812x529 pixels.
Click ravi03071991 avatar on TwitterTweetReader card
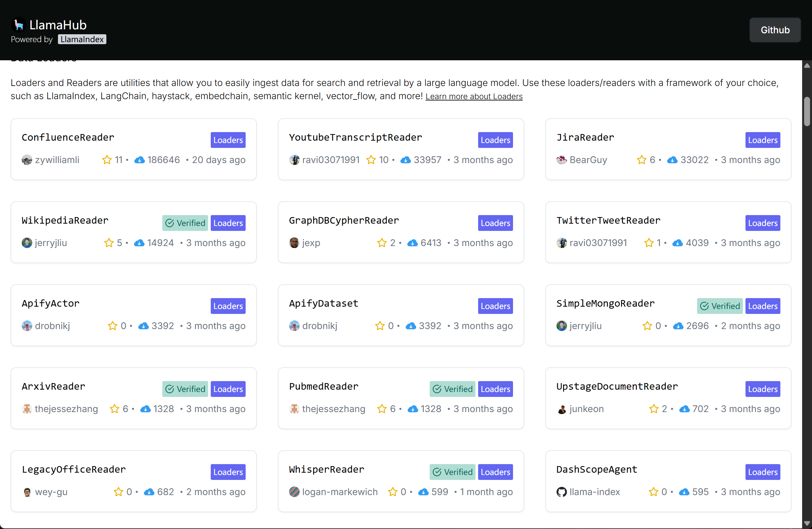(x=561, y=243)
